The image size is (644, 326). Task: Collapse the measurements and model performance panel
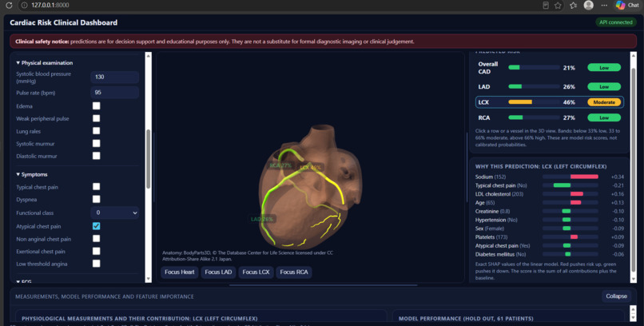point(617,296)
